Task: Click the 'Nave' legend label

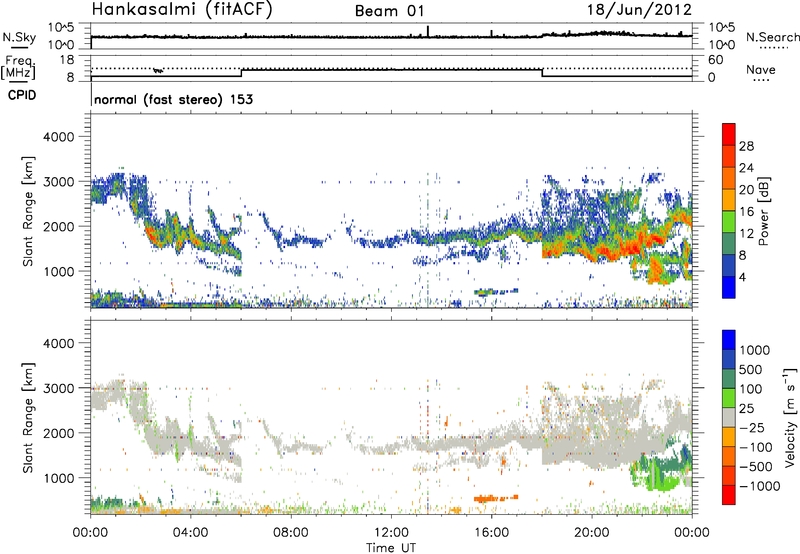Action: tap(761, 69)
